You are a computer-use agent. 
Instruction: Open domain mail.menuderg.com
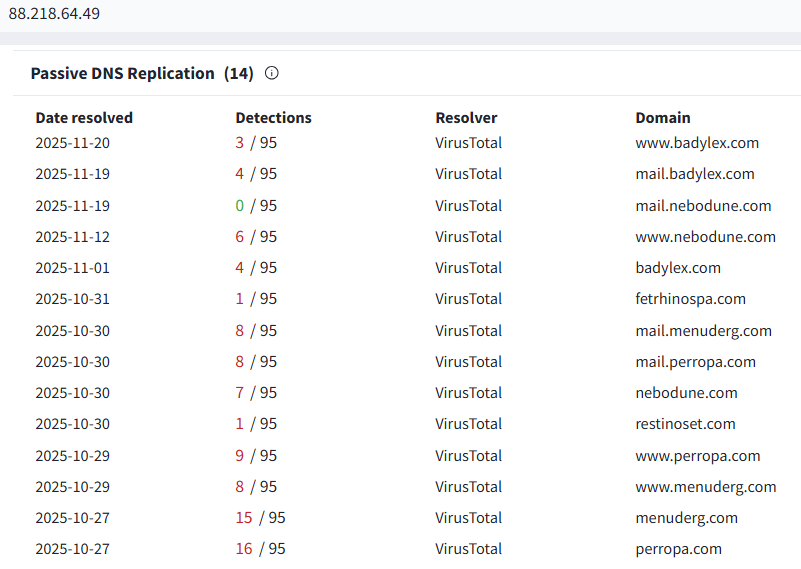pos(703,331)
